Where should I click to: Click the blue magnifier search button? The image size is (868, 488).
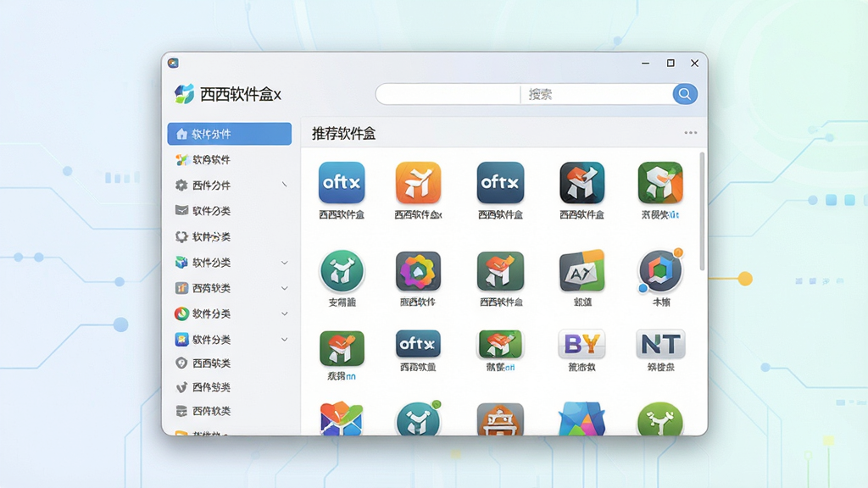pos(685,94)
